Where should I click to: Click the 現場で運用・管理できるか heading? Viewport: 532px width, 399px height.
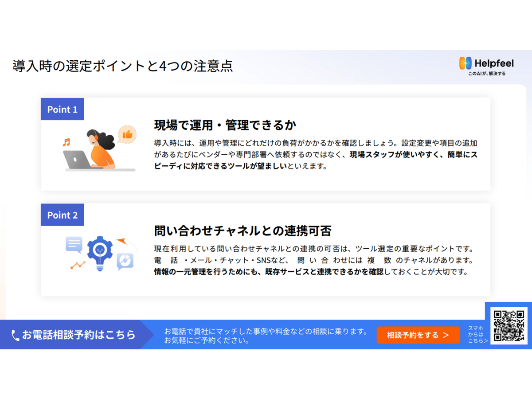coord(225,125)
